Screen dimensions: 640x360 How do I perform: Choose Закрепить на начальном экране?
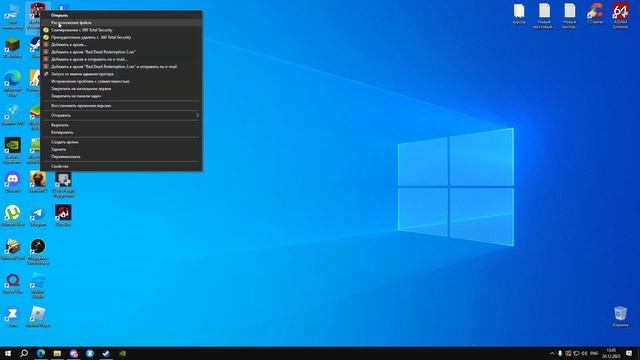pos(121,89)
